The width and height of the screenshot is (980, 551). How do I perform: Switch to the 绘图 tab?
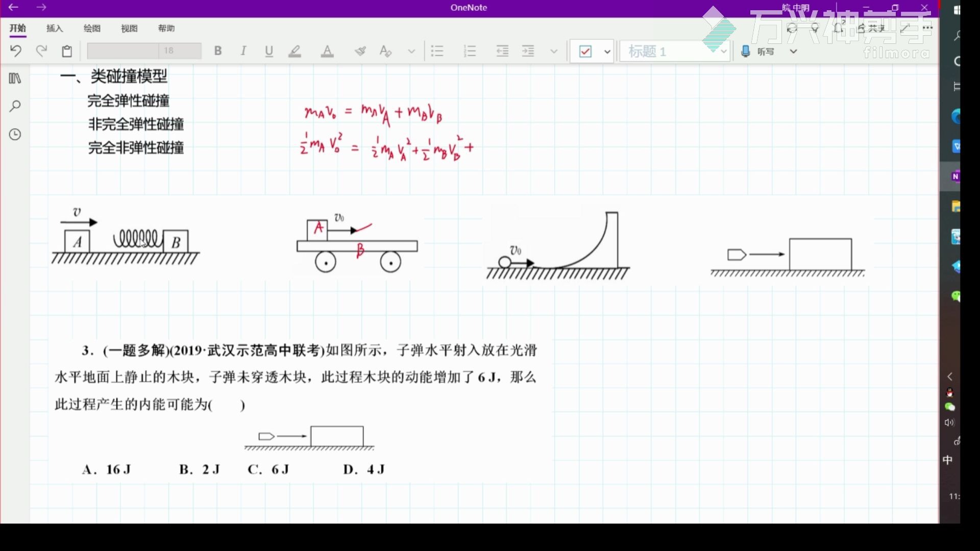click(92, 29)
